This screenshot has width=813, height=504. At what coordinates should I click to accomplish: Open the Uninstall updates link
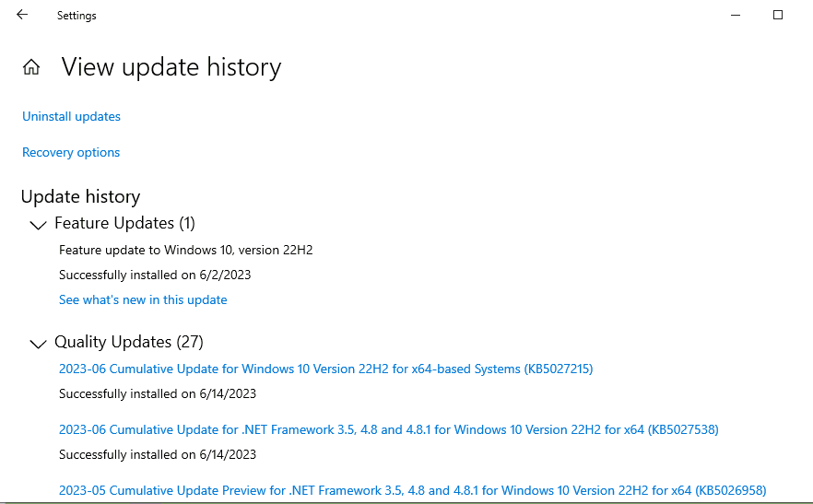[71, 116]
